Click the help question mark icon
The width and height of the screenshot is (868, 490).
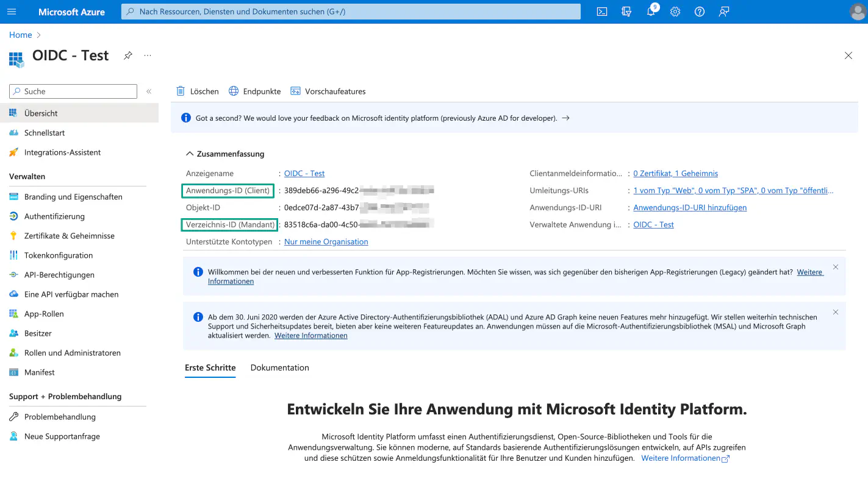tap(700, 12)
